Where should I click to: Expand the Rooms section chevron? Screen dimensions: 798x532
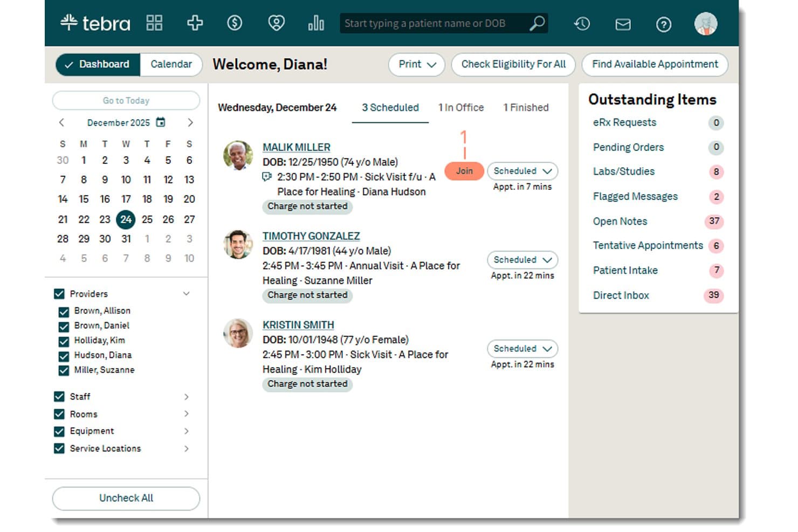[186, 414]
